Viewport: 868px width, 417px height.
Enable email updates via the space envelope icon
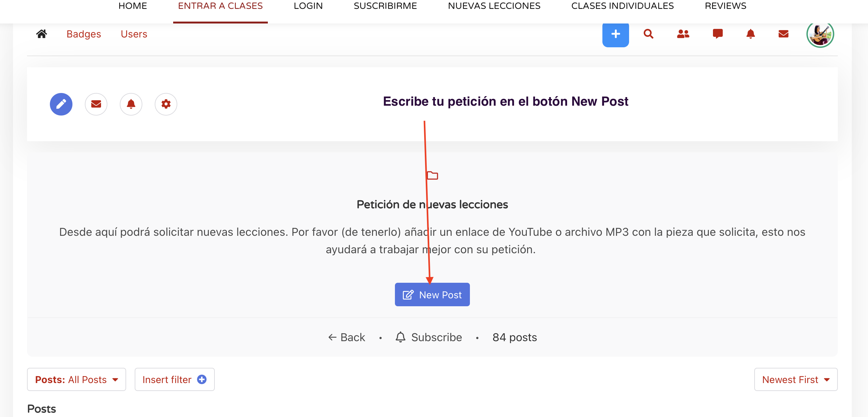click(x=96, y=104)
